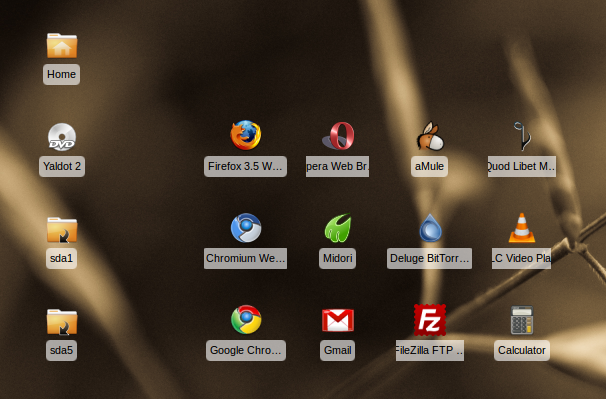Open the Gmail envelope icon
Viewport: 606px width, 399px height.
338,320
